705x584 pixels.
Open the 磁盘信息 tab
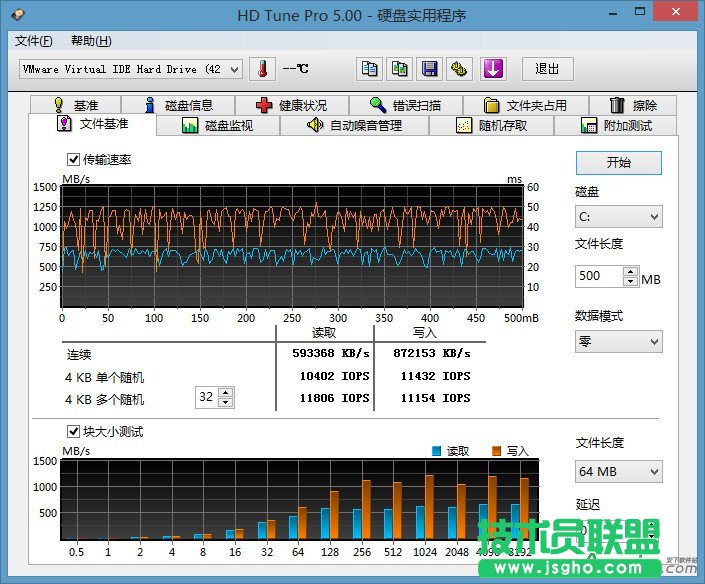pos(178,105)
